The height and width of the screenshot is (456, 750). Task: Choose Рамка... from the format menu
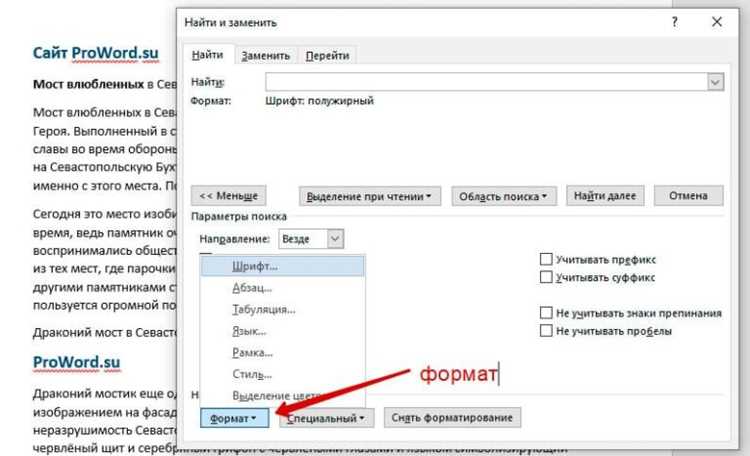coord(282,353)
